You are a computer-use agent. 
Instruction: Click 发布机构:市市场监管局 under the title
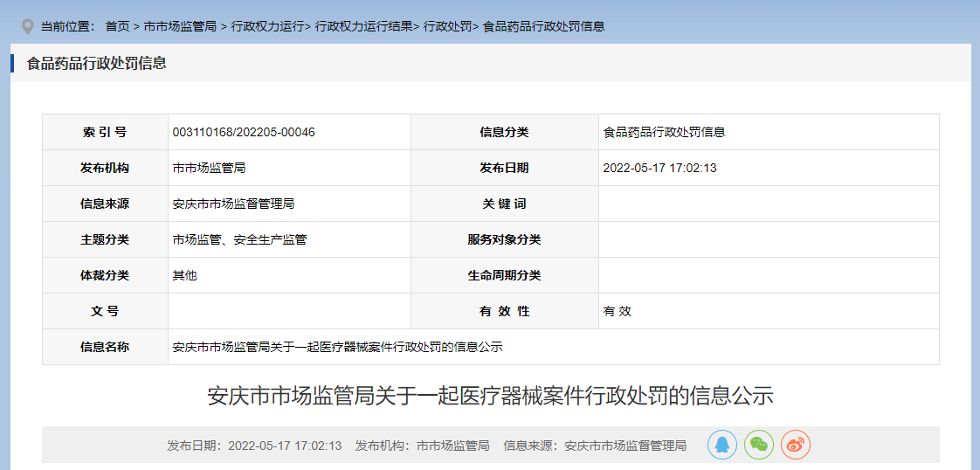(x=422, y=446)
